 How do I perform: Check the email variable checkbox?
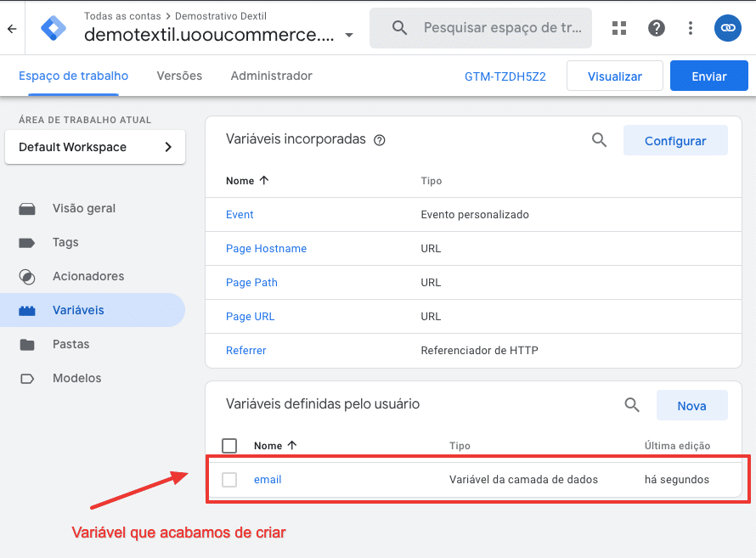tap(229, 480)
